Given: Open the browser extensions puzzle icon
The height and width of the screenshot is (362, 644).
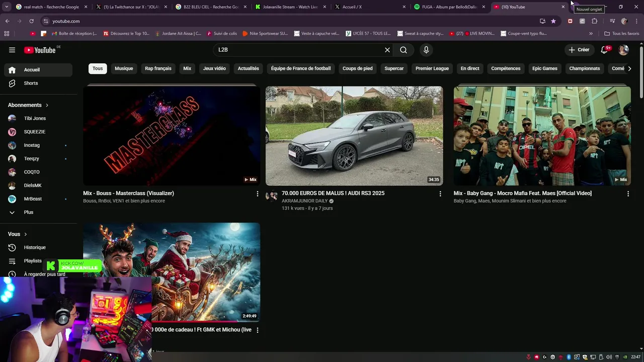Looking at the screenshot, I should pos(595,21).
